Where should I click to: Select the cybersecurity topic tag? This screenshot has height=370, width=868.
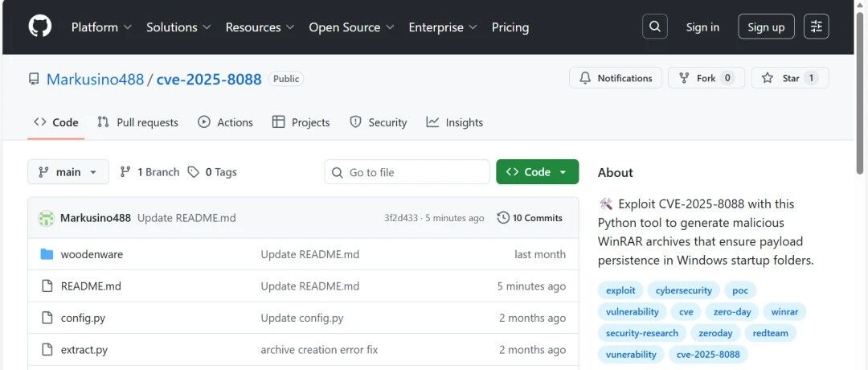(x=684, y=290)
